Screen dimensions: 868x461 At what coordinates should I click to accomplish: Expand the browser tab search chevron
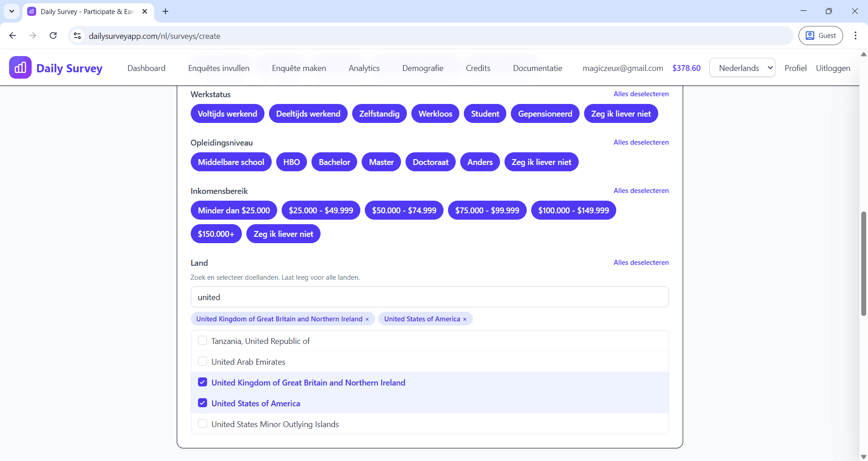(x=12, y=11)
